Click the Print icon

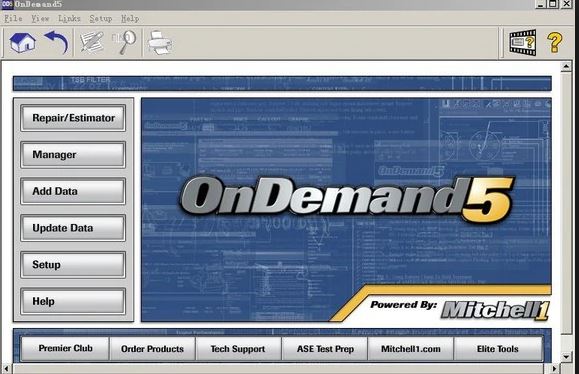[160, 43]
